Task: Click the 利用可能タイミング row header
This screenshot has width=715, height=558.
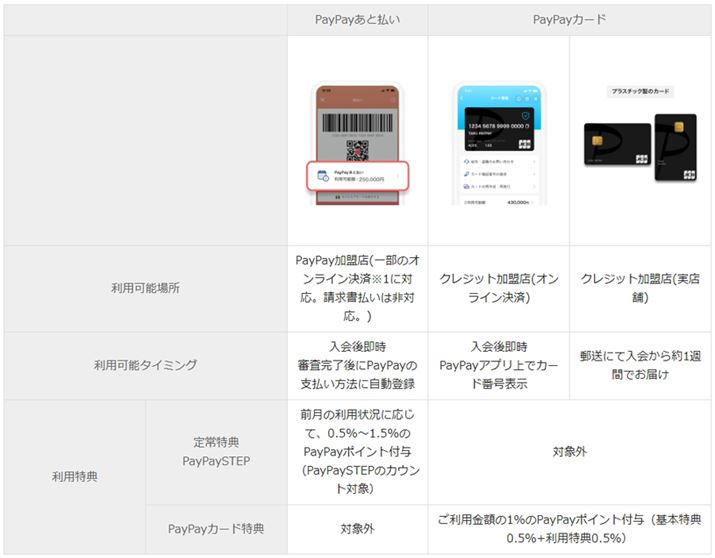Action: point(145,365)
